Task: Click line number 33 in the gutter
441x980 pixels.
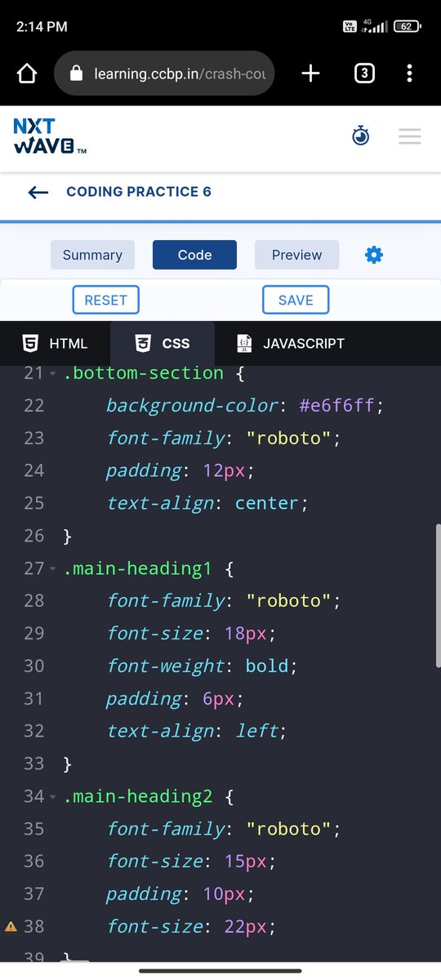Action: point(33,764)
